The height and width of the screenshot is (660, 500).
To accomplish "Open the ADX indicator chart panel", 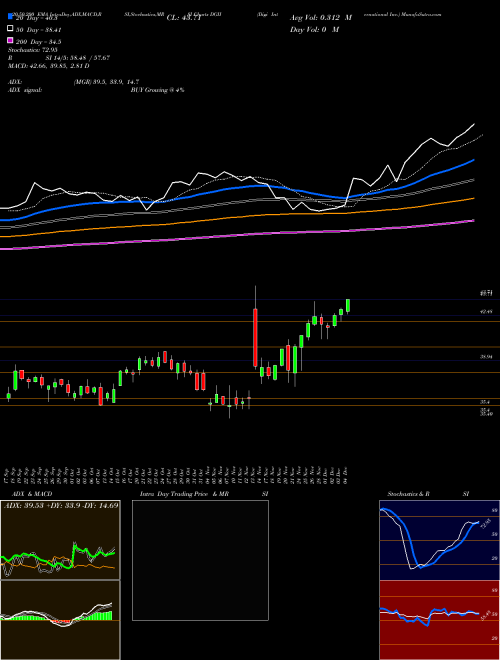I will tap(60, 540).
